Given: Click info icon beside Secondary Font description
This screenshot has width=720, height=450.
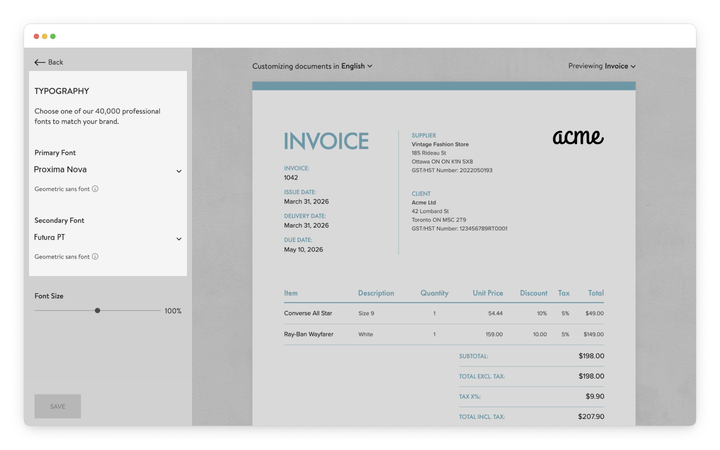Looking at the screenshot, I should click(95, 257).
